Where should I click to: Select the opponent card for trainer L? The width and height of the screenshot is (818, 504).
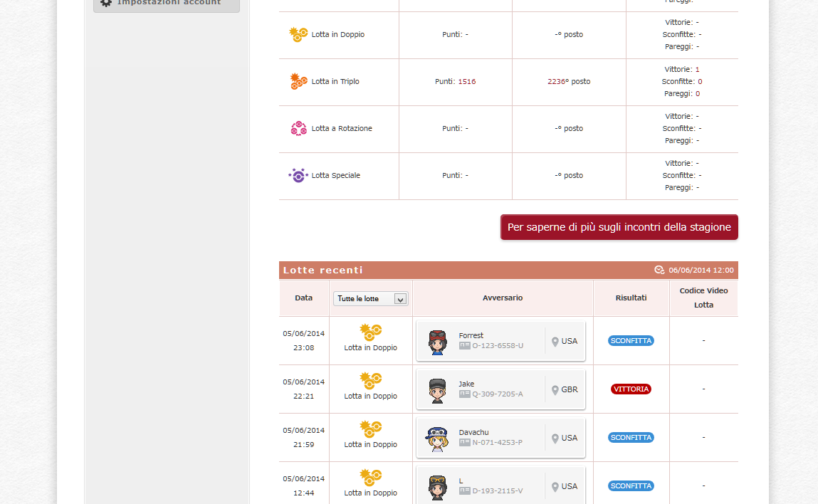pyautogui.click(x=500, y=485)
